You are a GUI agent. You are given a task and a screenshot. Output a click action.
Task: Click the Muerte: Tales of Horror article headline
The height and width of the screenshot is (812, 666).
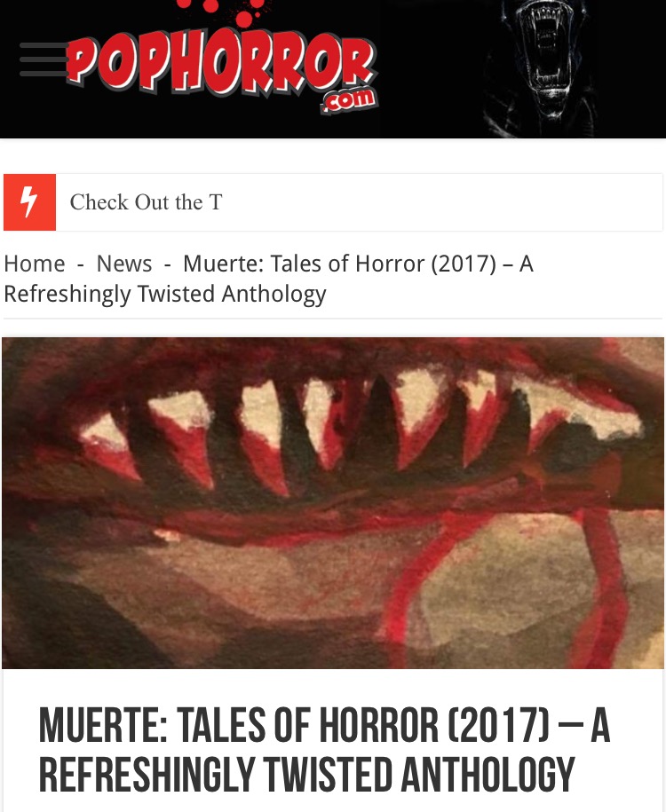coord(324,750)
